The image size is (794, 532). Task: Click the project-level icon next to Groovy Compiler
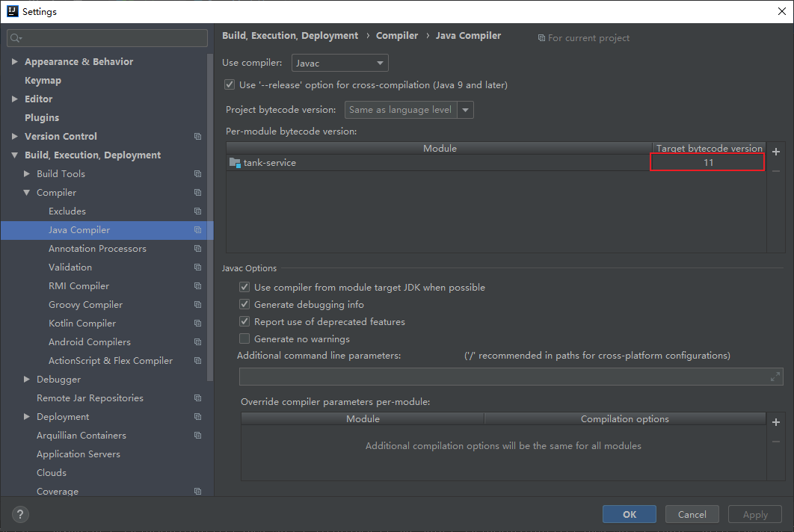coord(197,305)
